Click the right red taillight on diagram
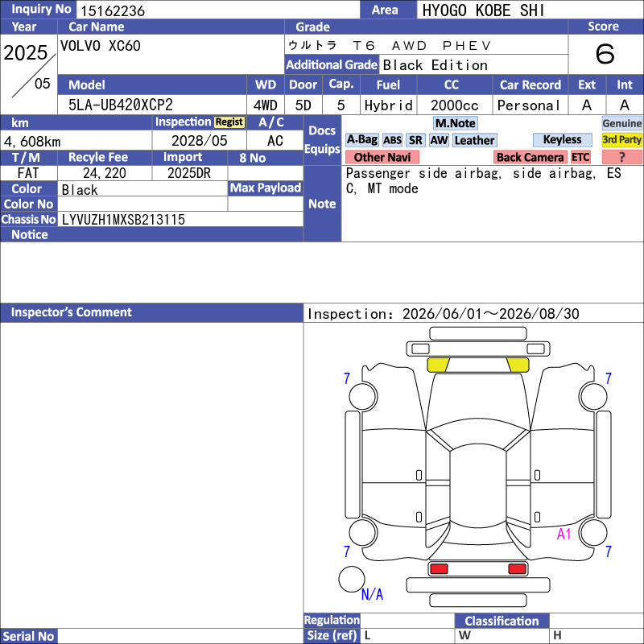Viewport: 644px width, 644px height. pos(517,569)
